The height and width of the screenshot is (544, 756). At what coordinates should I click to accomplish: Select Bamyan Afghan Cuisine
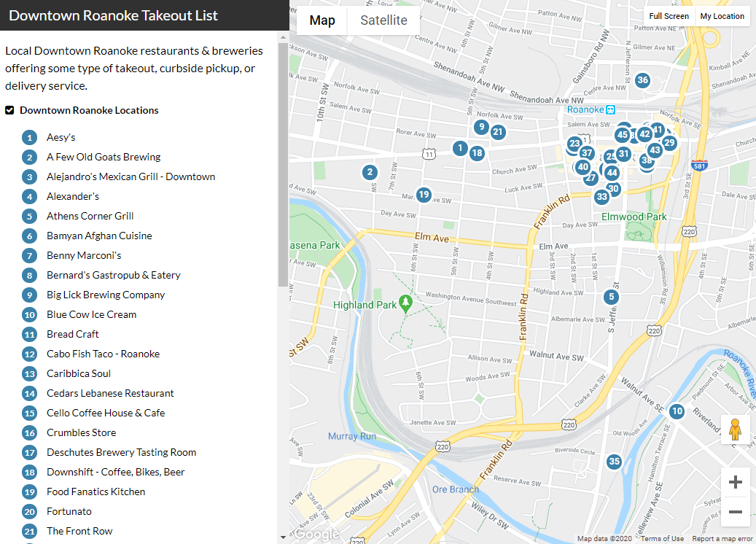coord(99,236)
